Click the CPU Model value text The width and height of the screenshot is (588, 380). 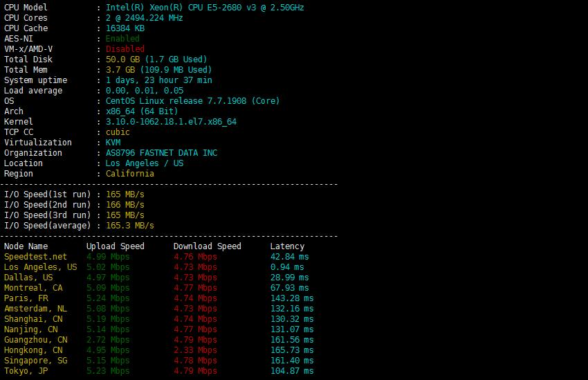(204, 8)
